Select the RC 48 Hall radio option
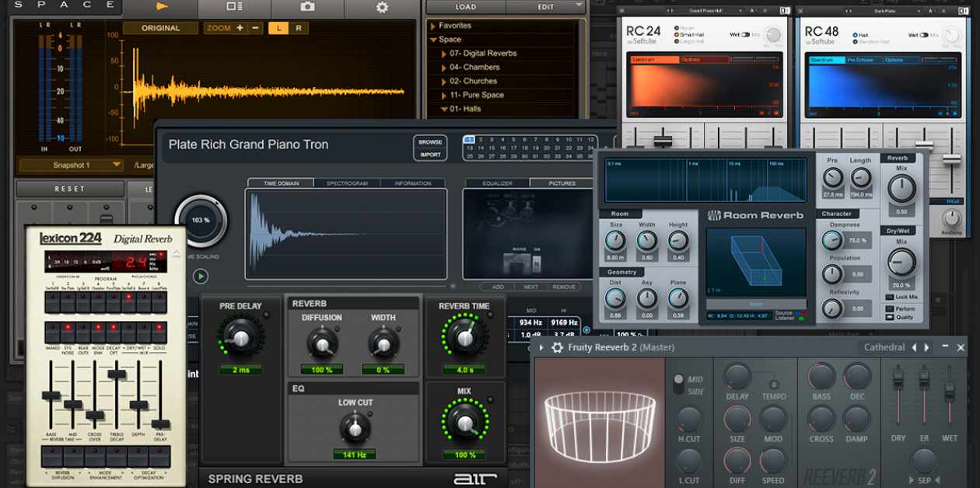This screenshot has width=980, height=488. 854,35
